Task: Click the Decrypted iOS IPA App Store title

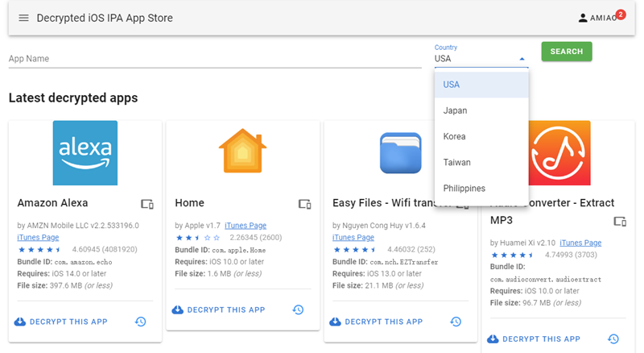Action: pyautogui.click(x=105, y=18)
